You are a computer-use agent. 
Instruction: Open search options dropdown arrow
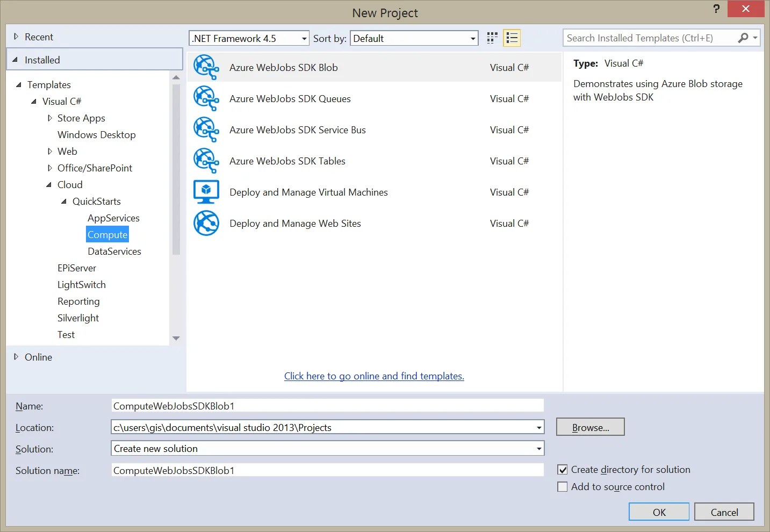tap(755, 38)
